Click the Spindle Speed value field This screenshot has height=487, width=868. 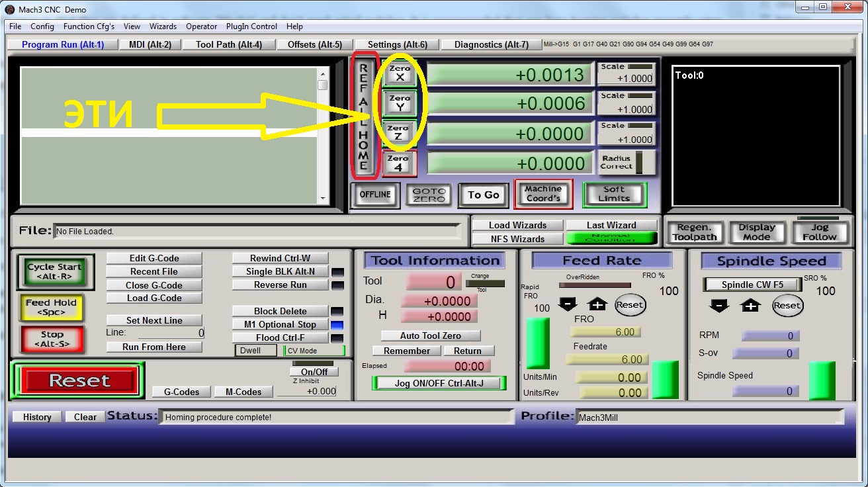click(x=765, y=391)
